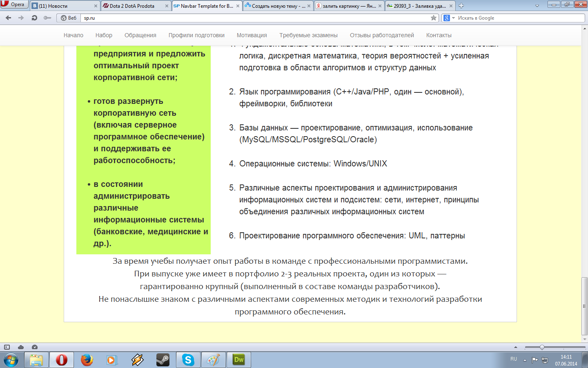Go back to the previous page
The image size is (588, 368).
pos(9,18)
